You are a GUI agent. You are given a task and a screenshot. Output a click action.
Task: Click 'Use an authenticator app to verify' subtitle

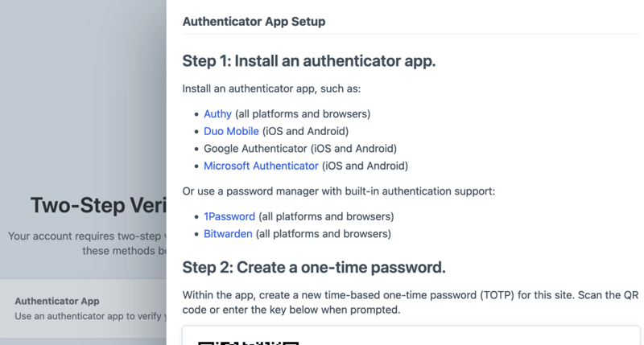(89, 316)
